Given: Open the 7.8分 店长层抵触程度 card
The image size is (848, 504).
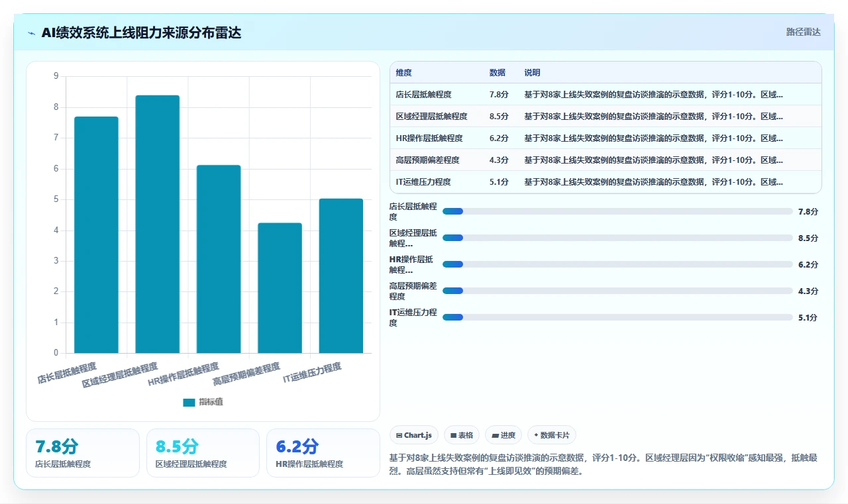Looking at the screenshot, I should click(83, 453).
